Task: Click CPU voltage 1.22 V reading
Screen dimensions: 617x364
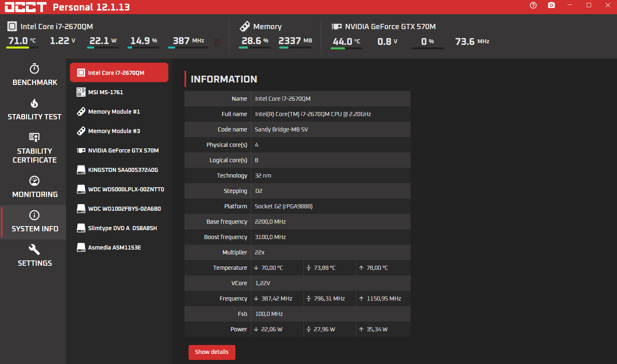Action: coord(63,41)
